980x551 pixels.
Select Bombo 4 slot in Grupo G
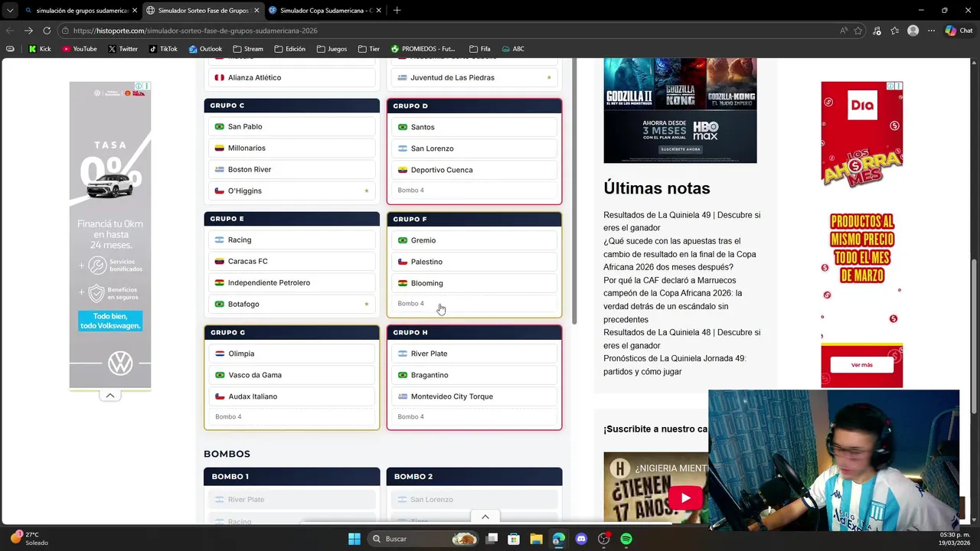(x=292, y=417)
